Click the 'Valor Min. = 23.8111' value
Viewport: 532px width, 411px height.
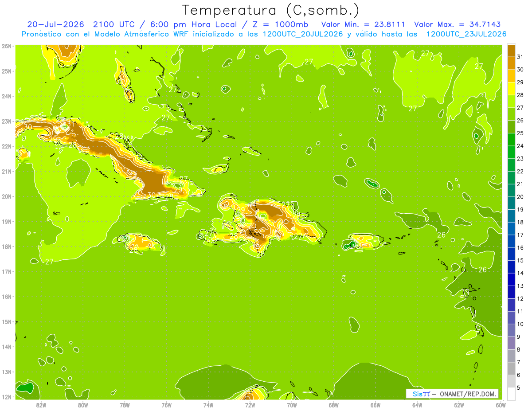(x=363, y=24)
